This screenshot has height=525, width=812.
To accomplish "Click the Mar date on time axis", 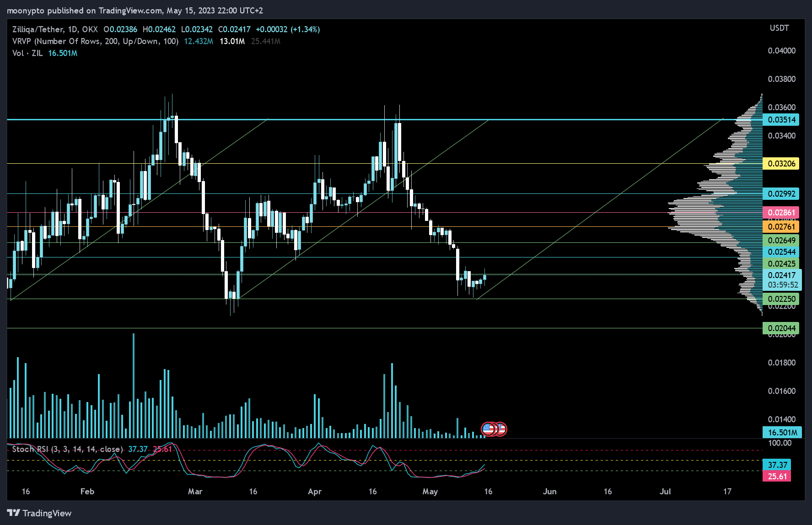I will [x=195, y=492].
